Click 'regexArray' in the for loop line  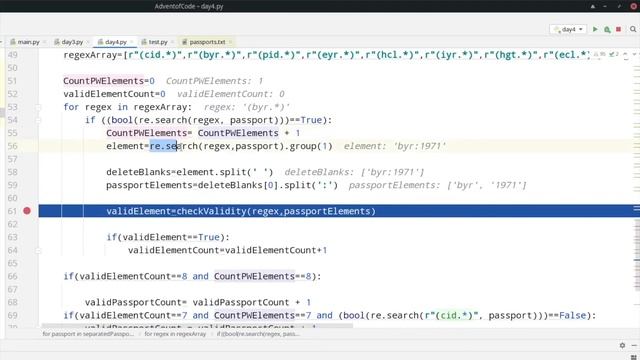[x=160, y=107]
